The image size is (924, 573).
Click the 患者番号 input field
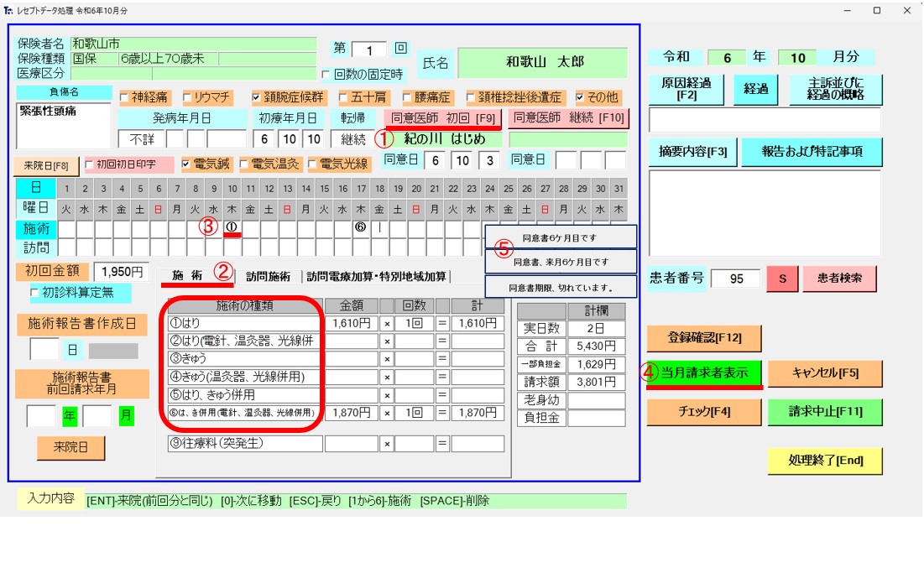[x=736, y=279]
